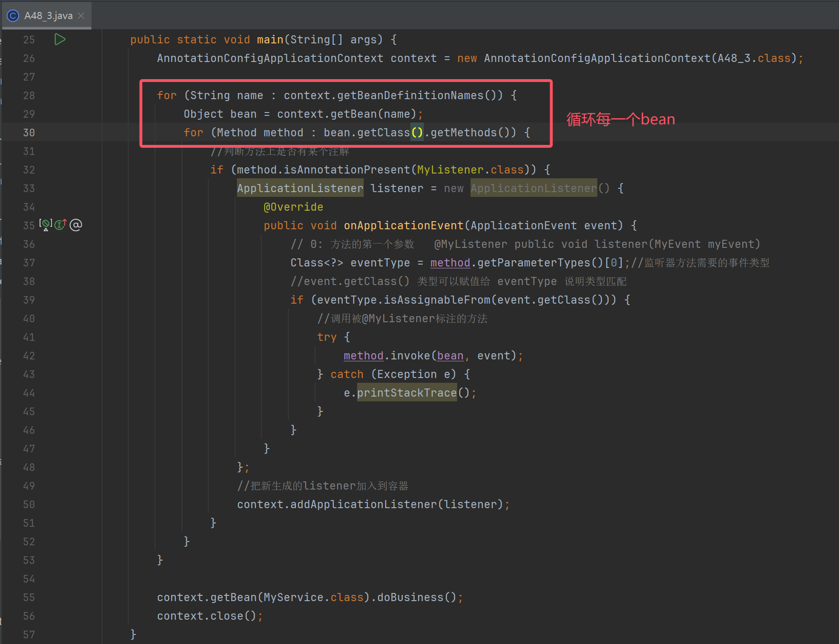This screenshot has height=644, width=839.
Task: Click '@Override' annotation
Action: (293, 207)
